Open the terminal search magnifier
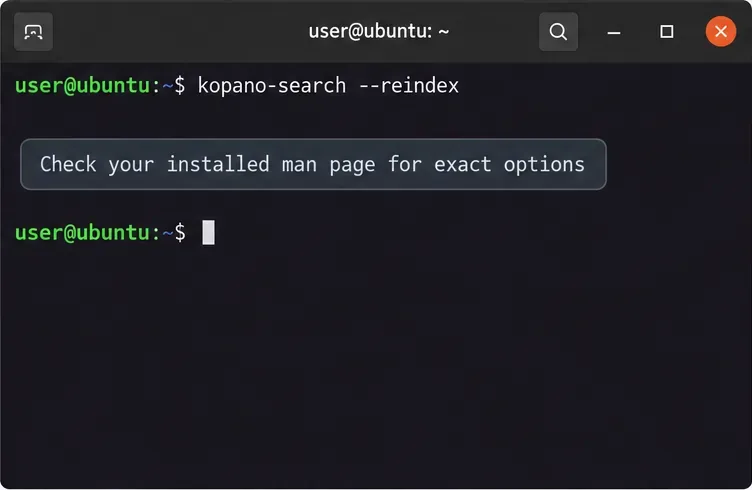The image size is (752, 490). pyautogui.click(x=558, y=32)
